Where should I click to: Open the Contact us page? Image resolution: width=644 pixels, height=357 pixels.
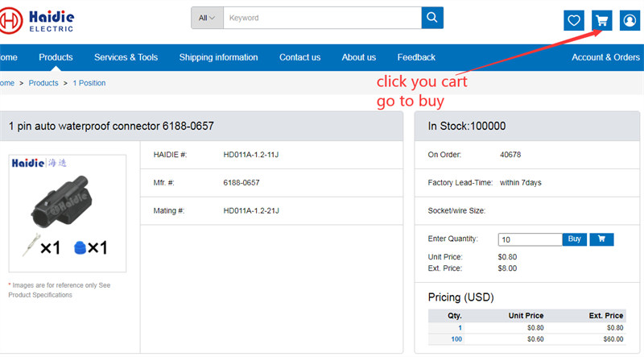(299, 57)
